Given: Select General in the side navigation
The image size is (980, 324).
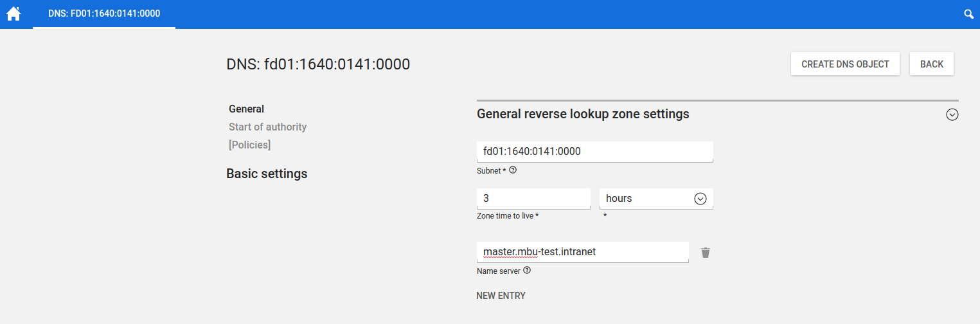Looking at the screenshot, I should (246, 109).
